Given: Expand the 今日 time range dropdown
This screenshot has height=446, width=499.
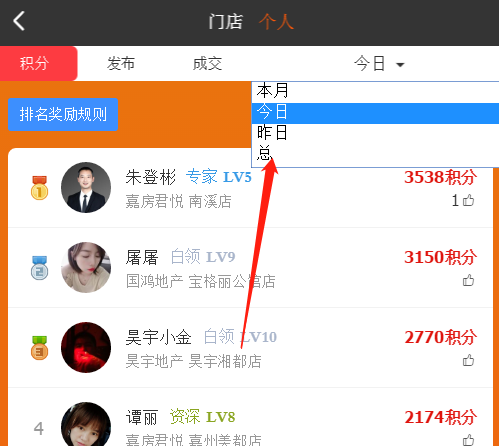Looking at the screenshot, I should tap(379, 63).
